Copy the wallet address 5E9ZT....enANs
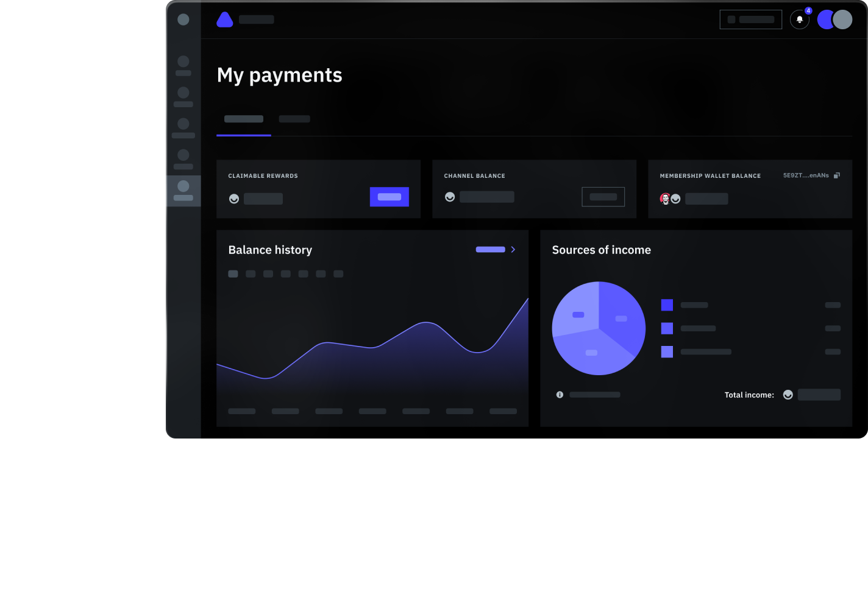Viewport: 868px width, 592px height. click(837, 175)
